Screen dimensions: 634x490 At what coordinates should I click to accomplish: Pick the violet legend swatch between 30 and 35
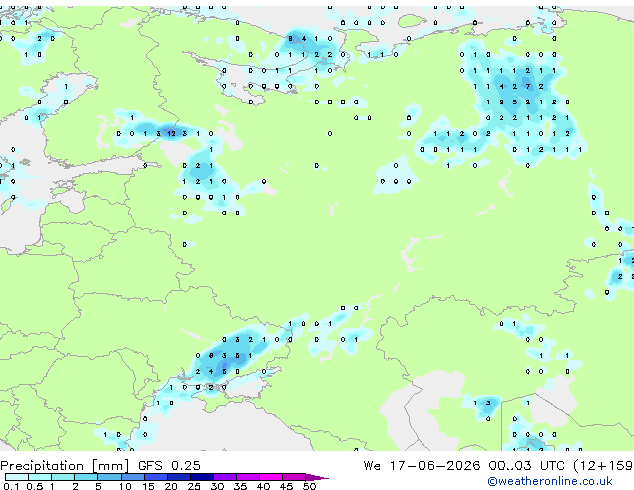pyautogui.click(x=225, y=477)
